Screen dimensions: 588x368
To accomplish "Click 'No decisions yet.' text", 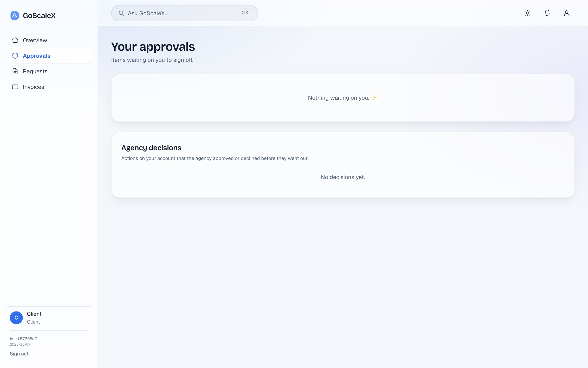I will [343, 177].
